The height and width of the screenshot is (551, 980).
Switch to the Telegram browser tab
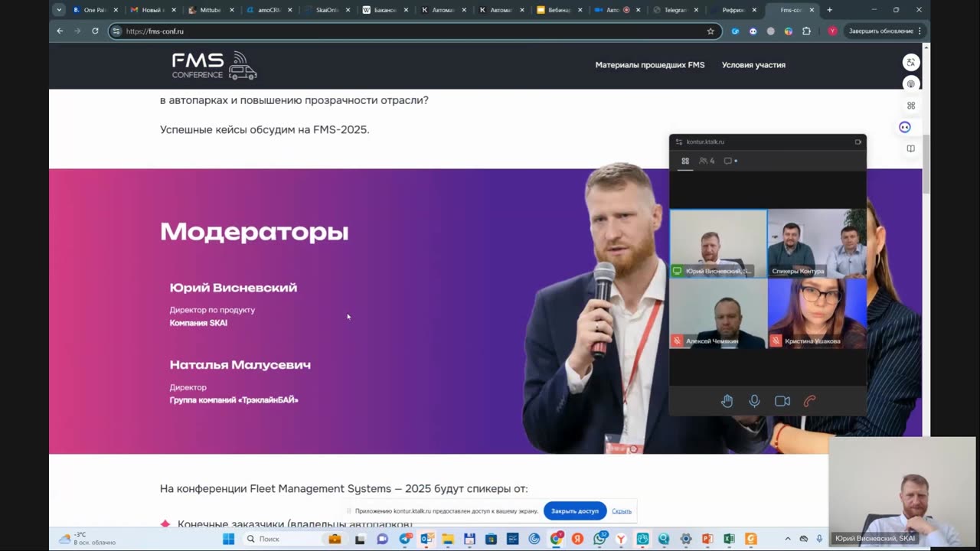coord(675,10)
